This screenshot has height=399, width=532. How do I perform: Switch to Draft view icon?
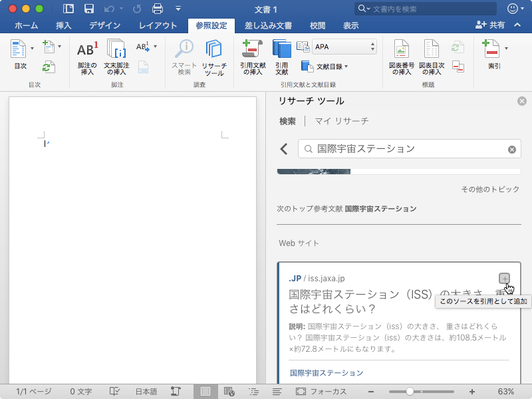pos(277,392)
